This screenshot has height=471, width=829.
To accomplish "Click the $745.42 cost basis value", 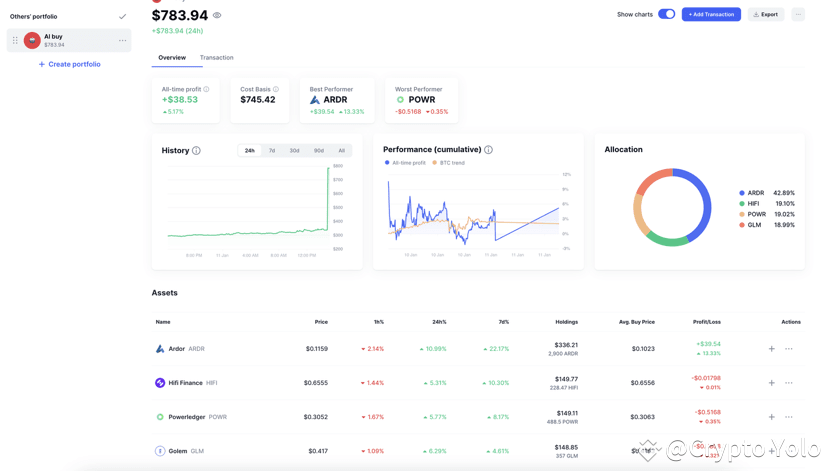I will tap(257, 99).
